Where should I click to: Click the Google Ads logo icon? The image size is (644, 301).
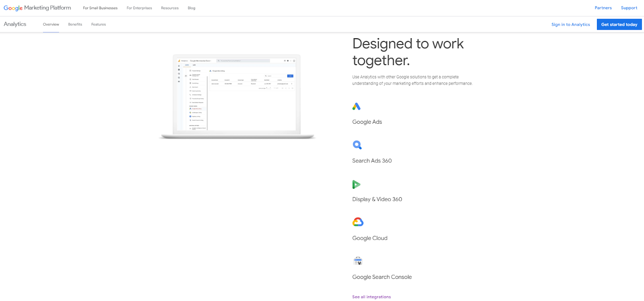click(356, 106)
